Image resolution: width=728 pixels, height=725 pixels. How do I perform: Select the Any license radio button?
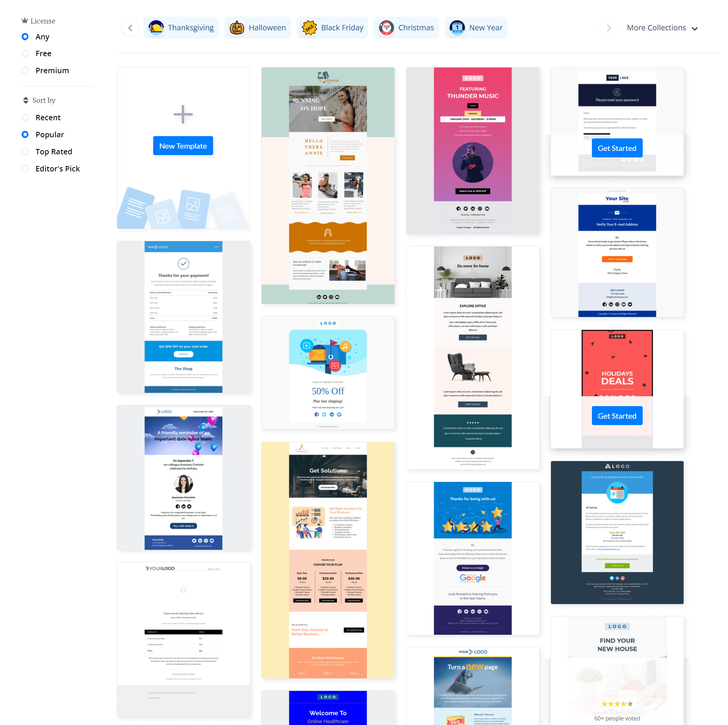point(25,36)
